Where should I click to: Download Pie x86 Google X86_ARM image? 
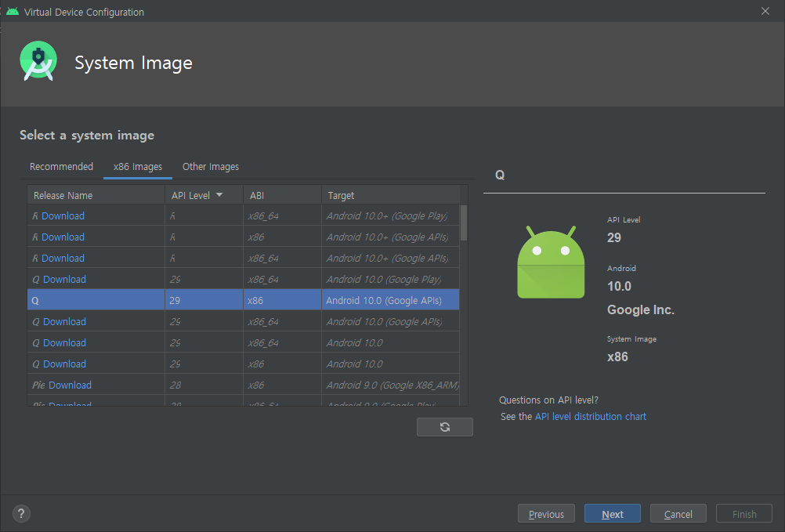tap(70, 385)
